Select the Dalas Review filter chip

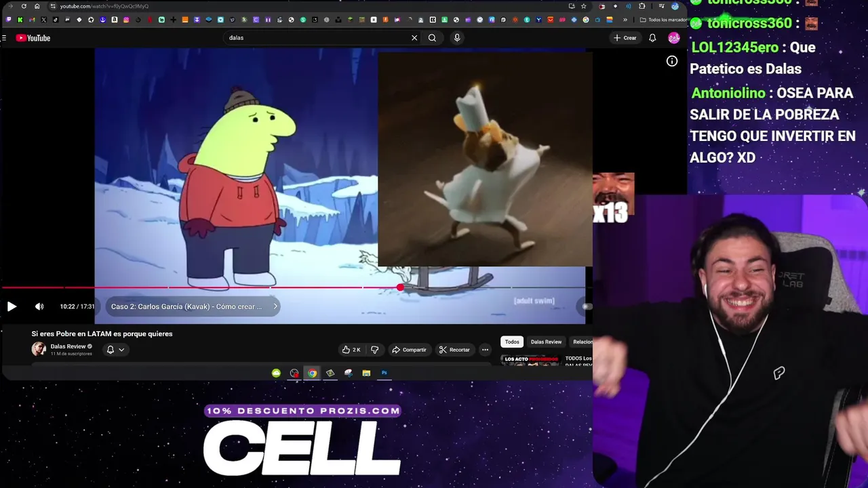click(x=546, y=342)
